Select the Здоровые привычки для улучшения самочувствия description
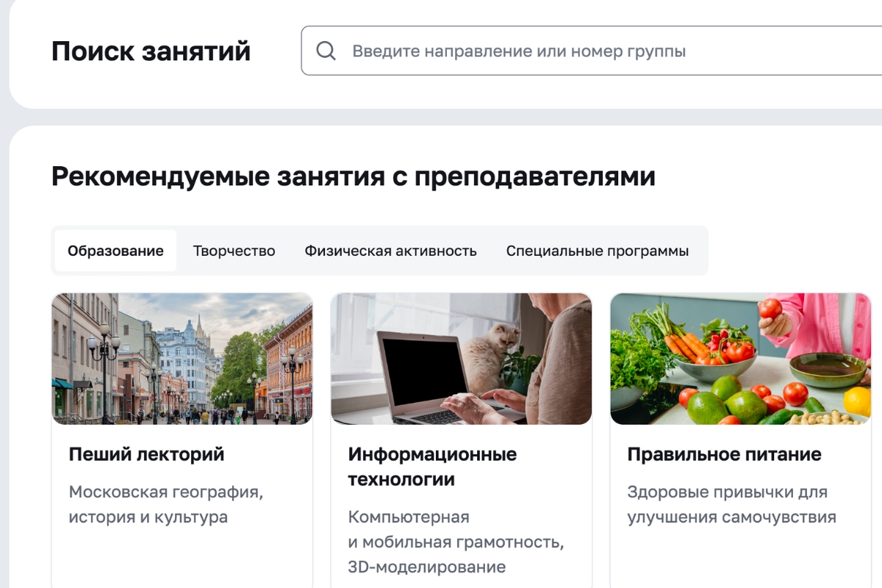The height and width of the screenshot is (588, 882). tap(731, 504)
